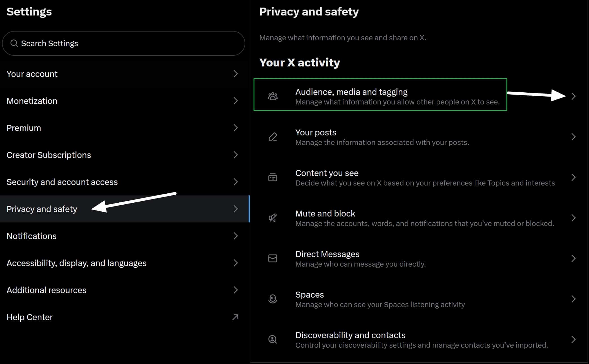This screenshot has height=364, width=589.
Task: Open the Notifications settings section
Action: pos(125,236)
